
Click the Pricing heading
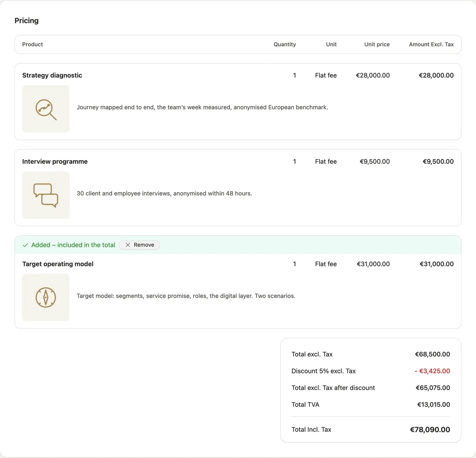[27, 21]
